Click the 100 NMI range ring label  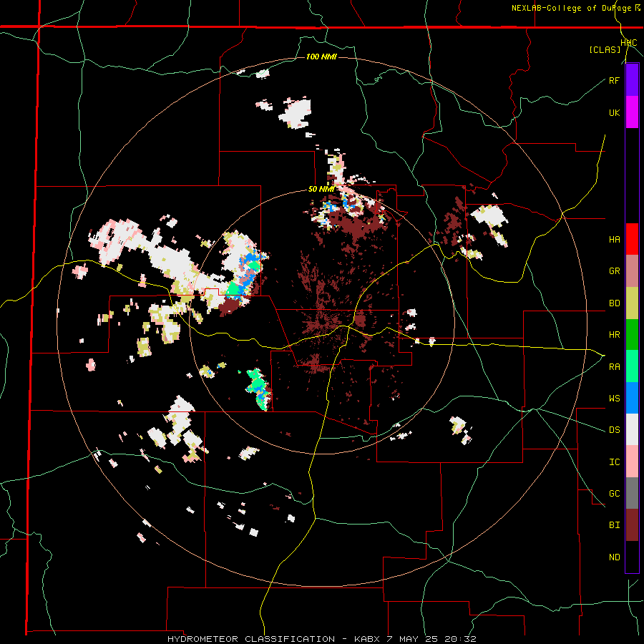pos(321,57)
